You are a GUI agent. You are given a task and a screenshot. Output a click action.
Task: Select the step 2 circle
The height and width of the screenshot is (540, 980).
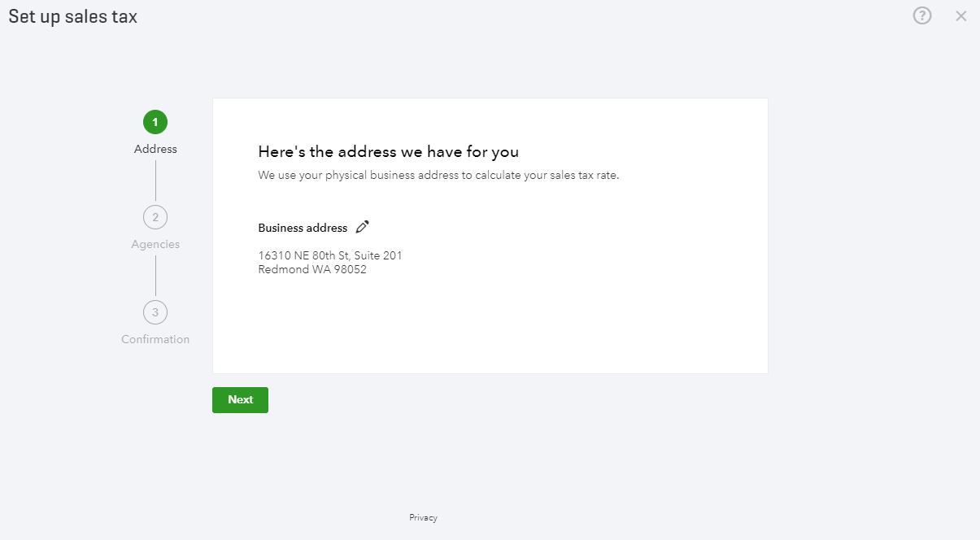point(155,217)
